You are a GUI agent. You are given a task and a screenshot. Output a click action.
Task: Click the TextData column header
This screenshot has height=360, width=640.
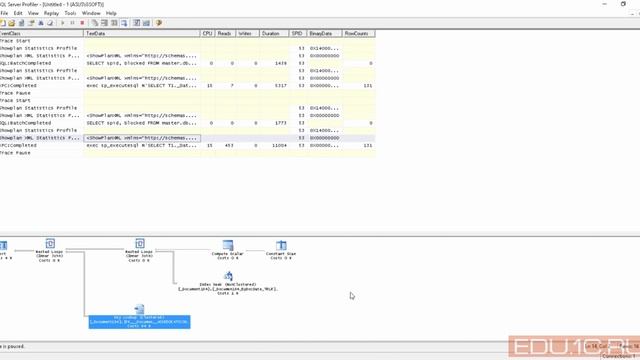(142, 33)
